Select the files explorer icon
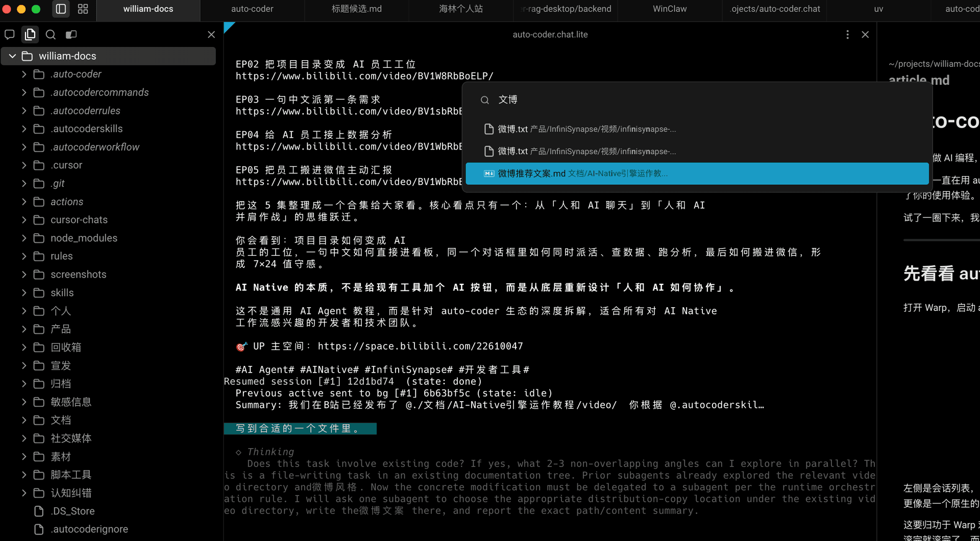This screenshot has height=541, width=980. click(30, 34)
